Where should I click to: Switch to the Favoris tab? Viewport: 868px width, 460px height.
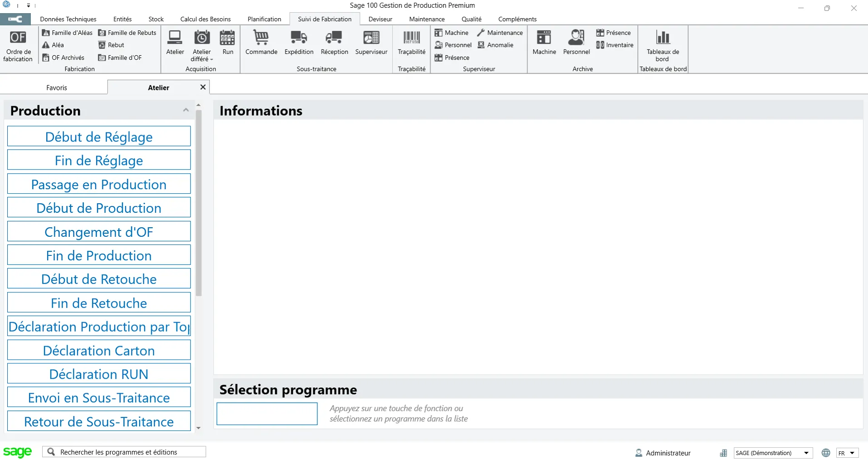tap(57, 88)
